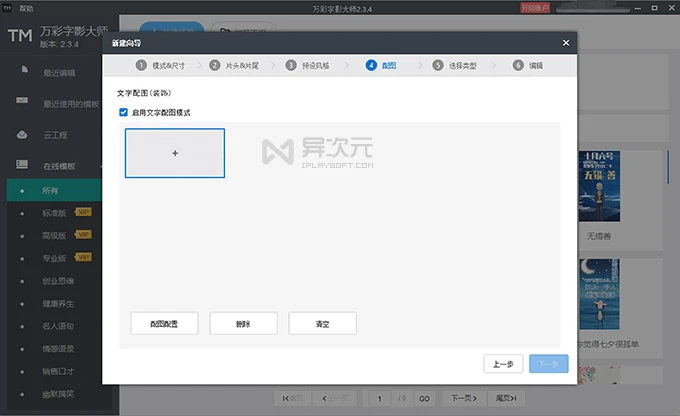Click the 升级账户 upgrade button

535,8
